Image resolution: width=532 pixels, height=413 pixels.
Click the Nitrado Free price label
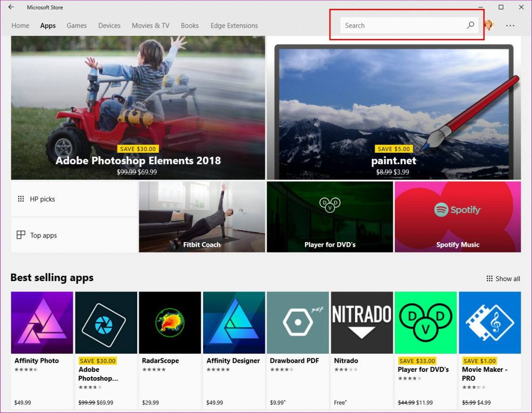(x=340, y=403)
